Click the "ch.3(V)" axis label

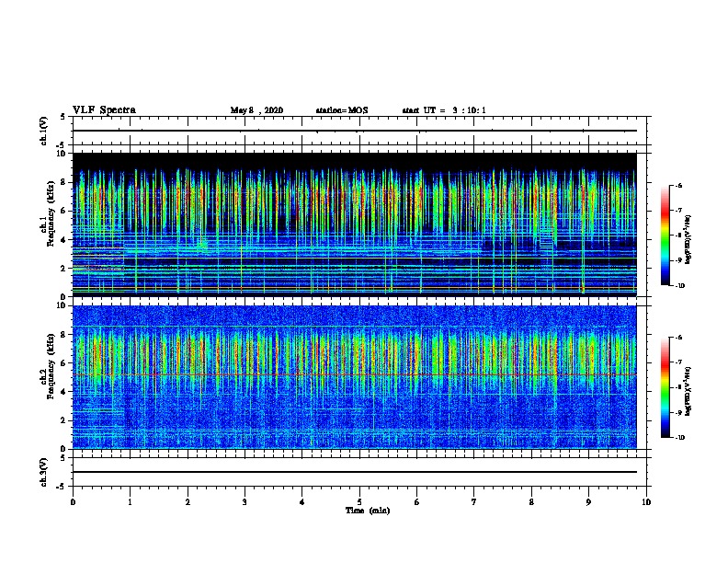[x=44, y=472]
